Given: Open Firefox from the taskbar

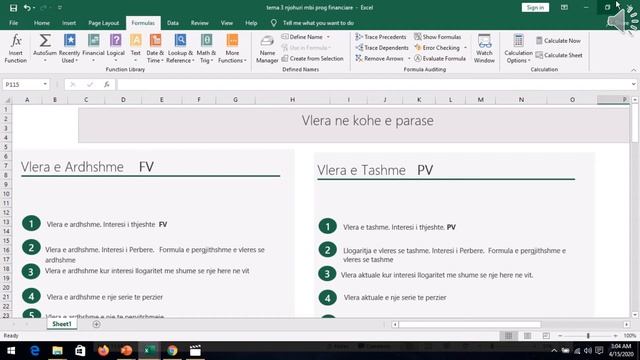Looking at the screenshot, I should point(103,351).
